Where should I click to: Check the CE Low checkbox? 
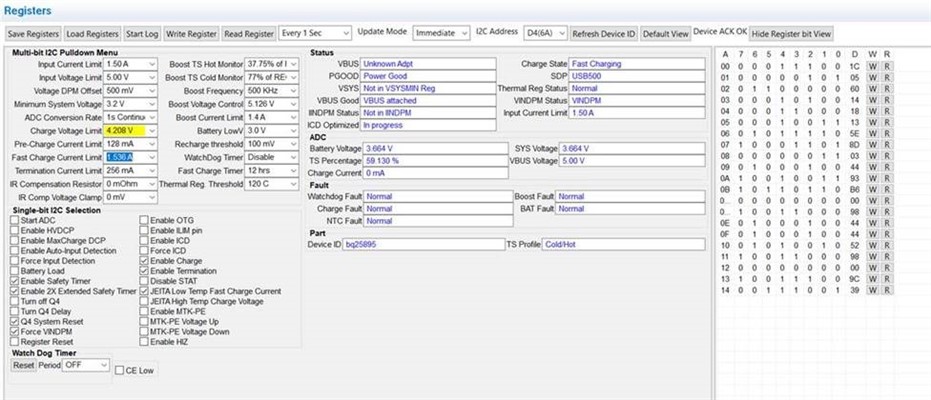point(119,370)
